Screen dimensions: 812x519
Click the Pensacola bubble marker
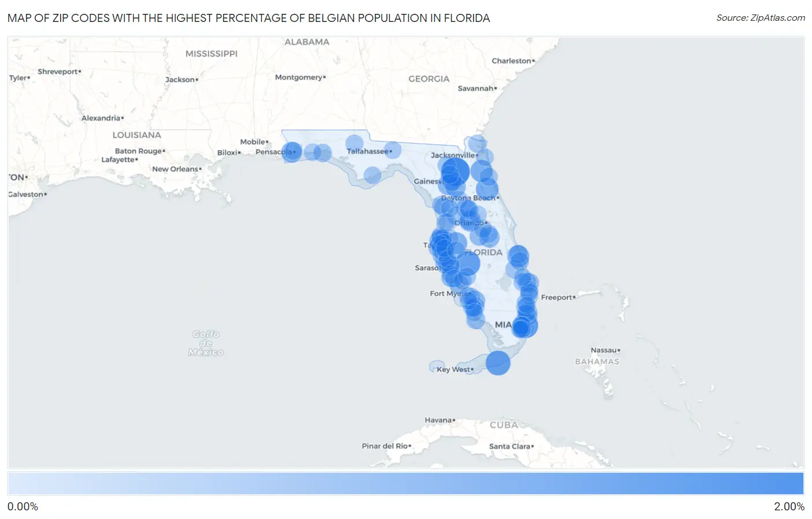coord(292,152)
